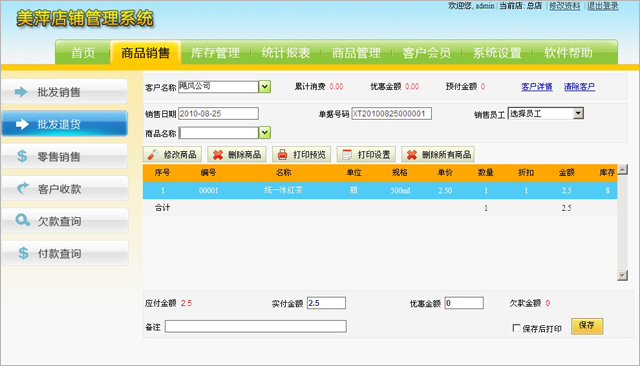Click the red X icon on 删除所有商品

point(411,155)
